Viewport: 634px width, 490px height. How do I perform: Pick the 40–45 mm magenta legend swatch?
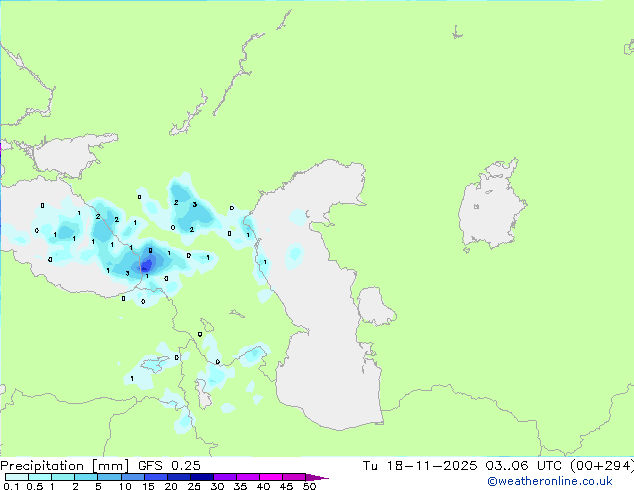point(271,477)
